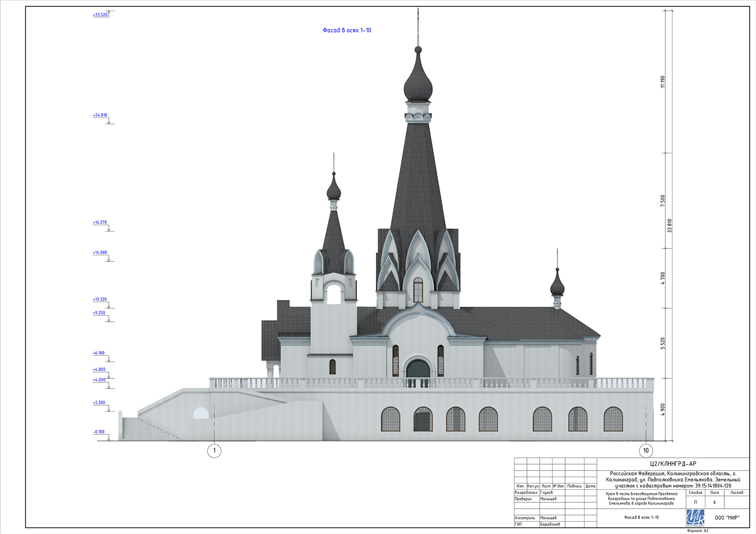Viewport: 756px width, 534px height.
Task: Click the 'Разработал' cell in title block
Action: pyautogui.click(x=526, y=492)
